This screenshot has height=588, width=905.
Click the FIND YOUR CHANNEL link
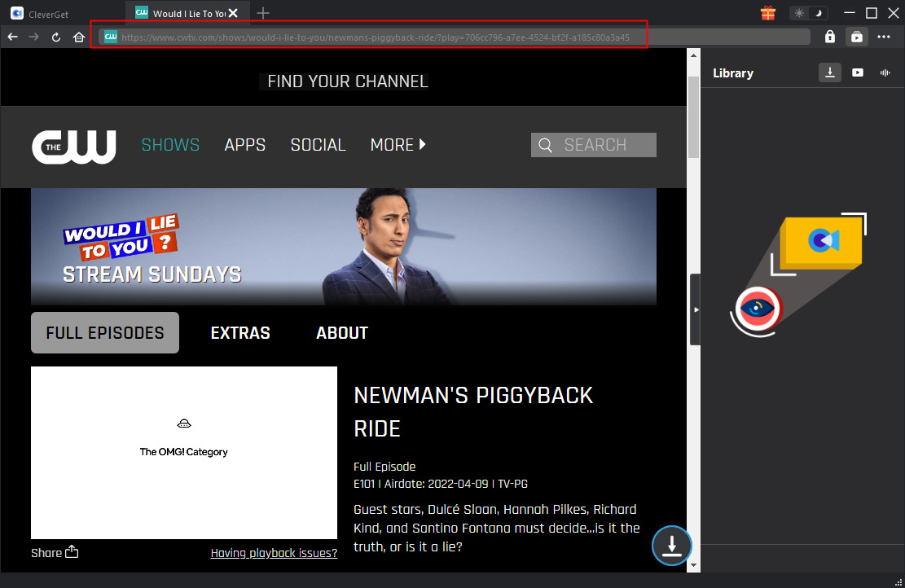[x=347, y=81]
